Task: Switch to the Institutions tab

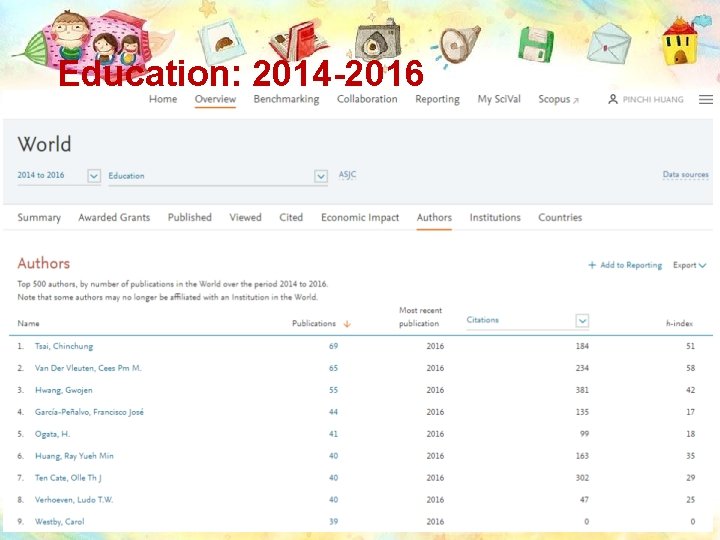Action: pyautogui.click(x=495, y=218)
